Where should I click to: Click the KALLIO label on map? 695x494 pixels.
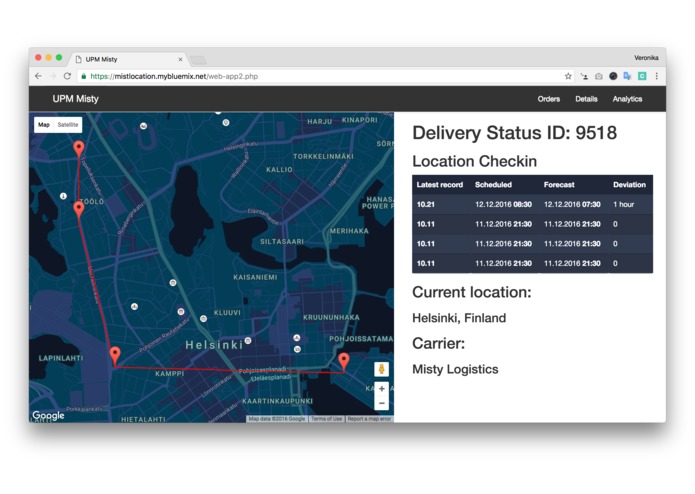(x=279, y=170)
